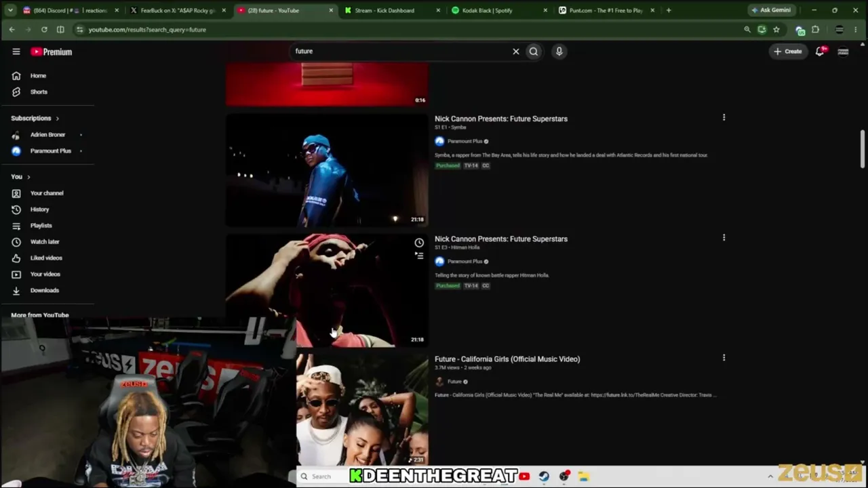Open more actions for California Girls video
868x488 pixels.
(x=724, y=358)
